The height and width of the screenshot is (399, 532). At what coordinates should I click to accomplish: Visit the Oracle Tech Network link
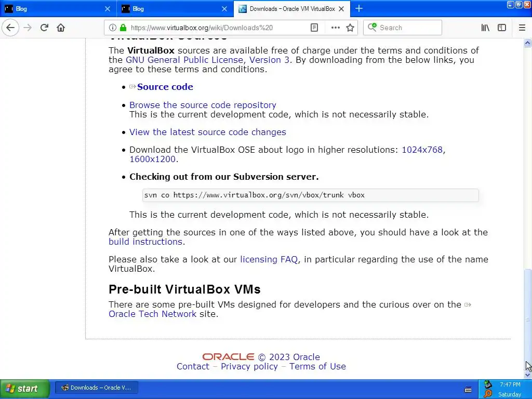point(152,314)
